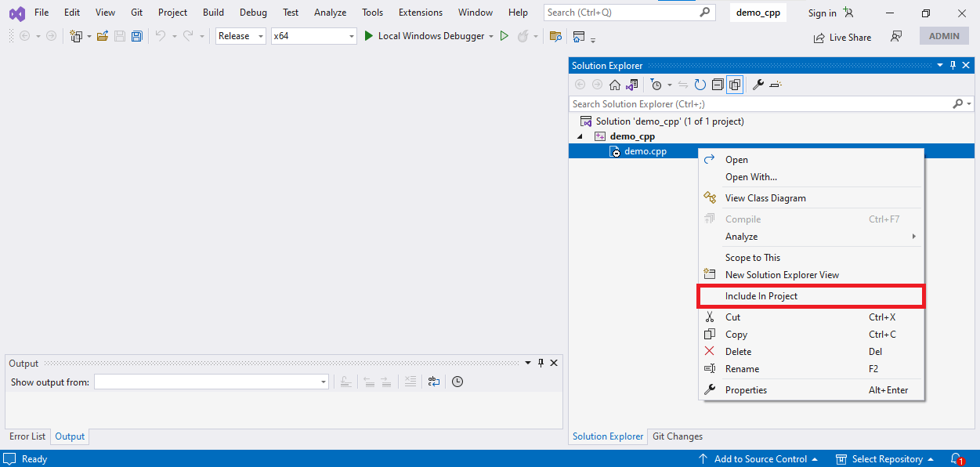Click Add to Source Control in status bar
Image resolution: width=980 pixels, height=467 pixels.
click(x=758, y=459)
